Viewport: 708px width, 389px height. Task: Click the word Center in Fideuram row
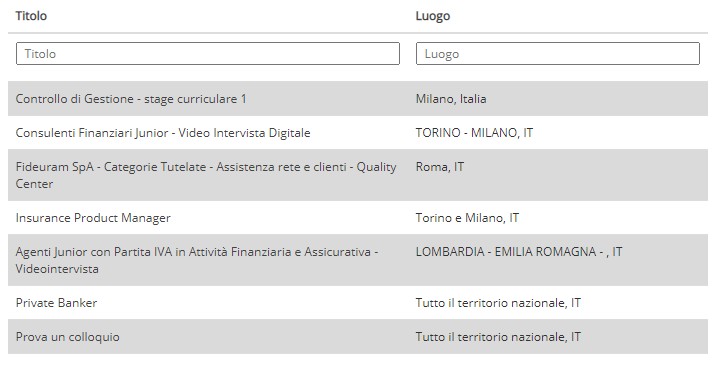[34, 184]
